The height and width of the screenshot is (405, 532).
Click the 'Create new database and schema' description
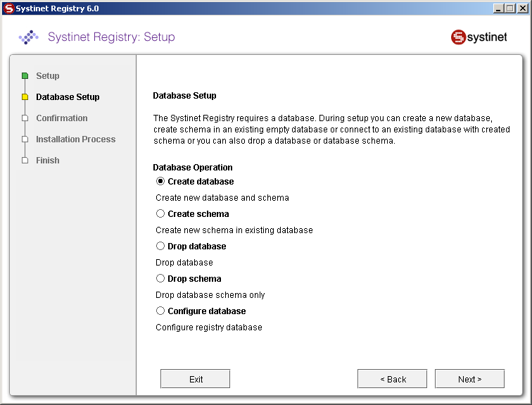pyautogui.click(x=222, y=198)
